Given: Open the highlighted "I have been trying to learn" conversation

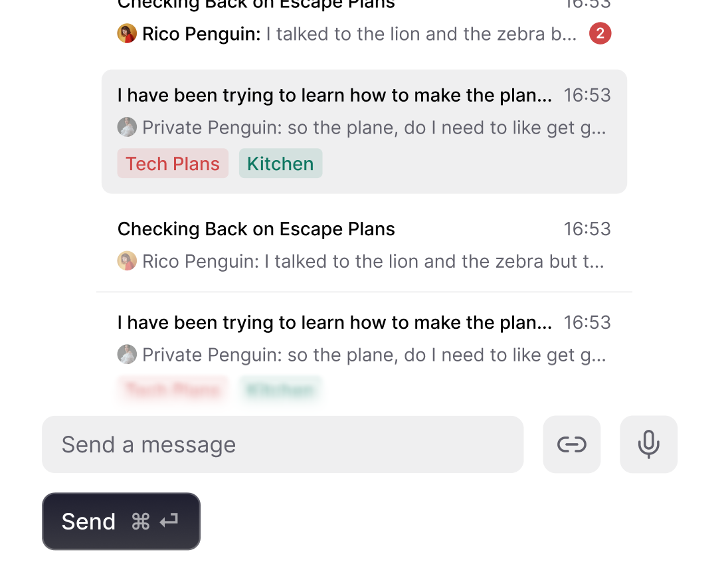Looking at the screenshot, I should [x=334, y=96].
